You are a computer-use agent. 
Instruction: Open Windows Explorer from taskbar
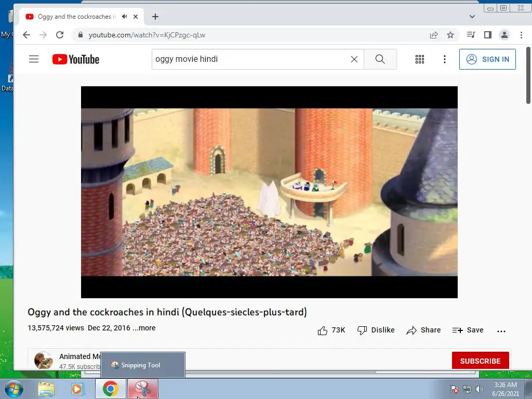point(46,389)
